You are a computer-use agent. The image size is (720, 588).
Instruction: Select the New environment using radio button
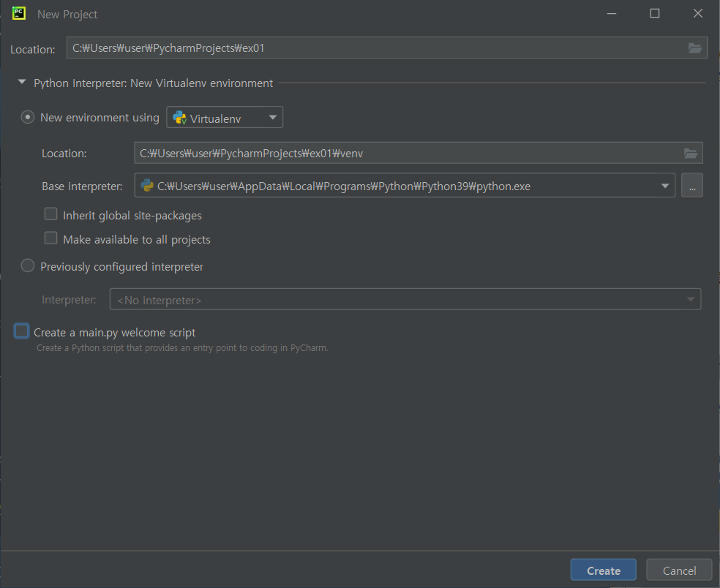pos(28,117)
